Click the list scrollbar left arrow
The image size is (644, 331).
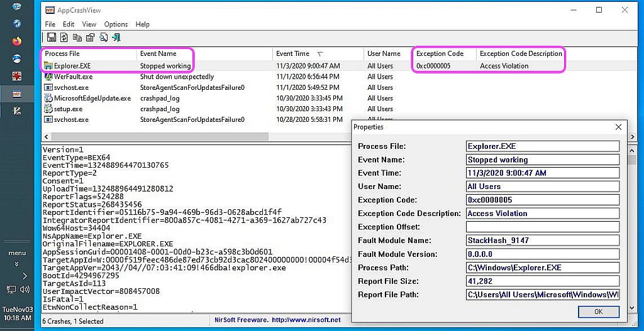[46, 136]
